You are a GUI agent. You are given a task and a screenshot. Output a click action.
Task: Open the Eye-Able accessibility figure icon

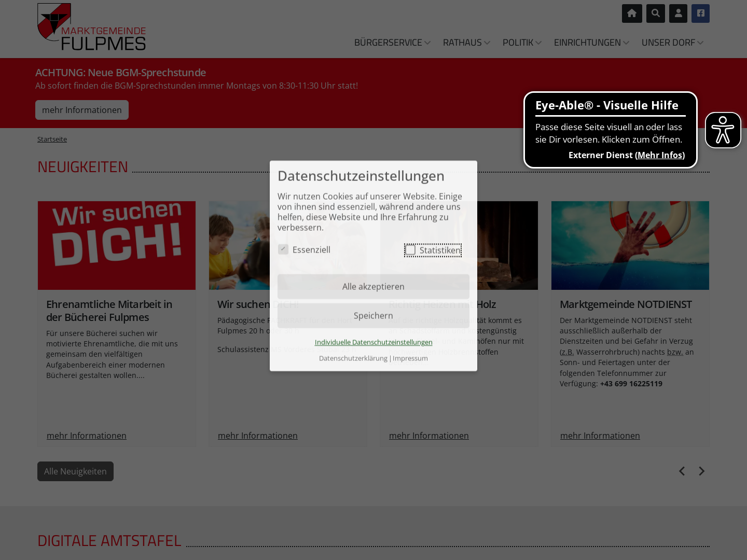pos(723,130)
